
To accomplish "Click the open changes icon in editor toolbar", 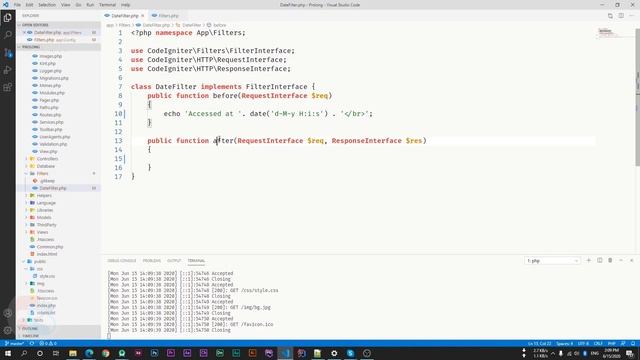I will coord(610,16).
